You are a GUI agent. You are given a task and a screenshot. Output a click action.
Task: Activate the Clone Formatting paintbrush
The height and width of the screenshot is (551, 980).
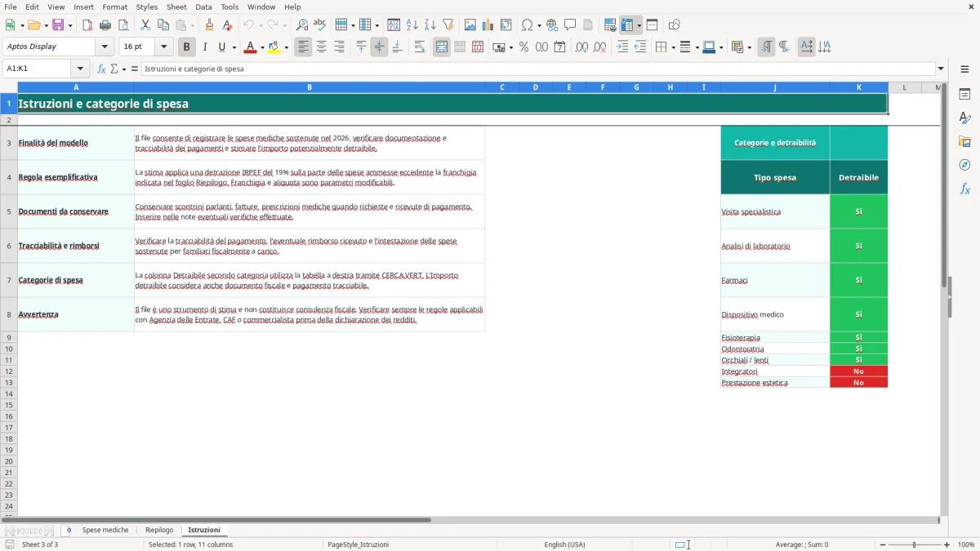[x=209, y=25]
